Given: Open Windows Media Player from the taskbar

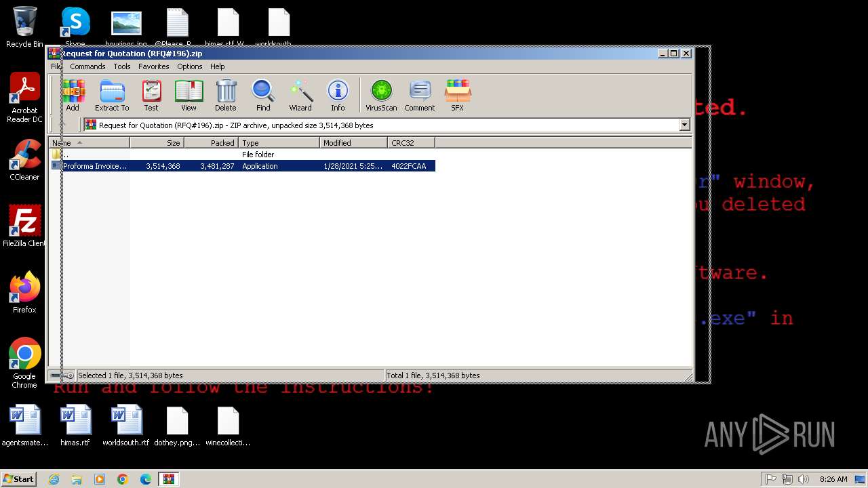Looking at the screenshot, I should [100, 479].
